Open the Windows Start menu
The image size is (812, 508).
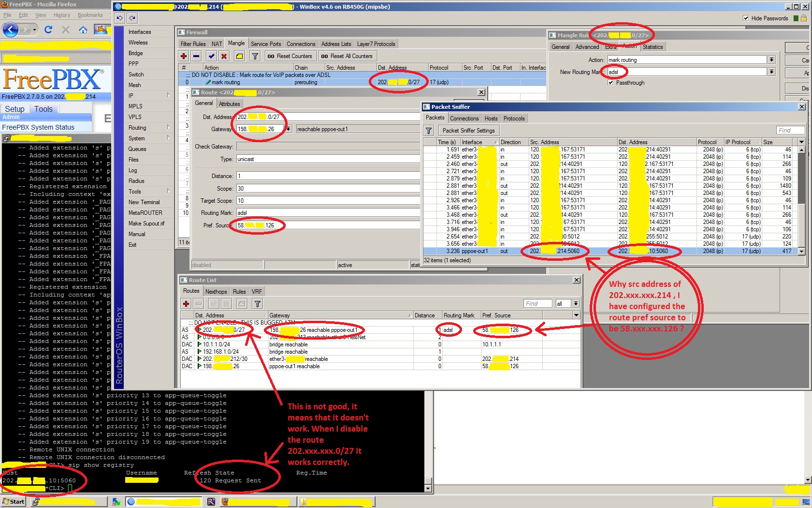point(14,502)
